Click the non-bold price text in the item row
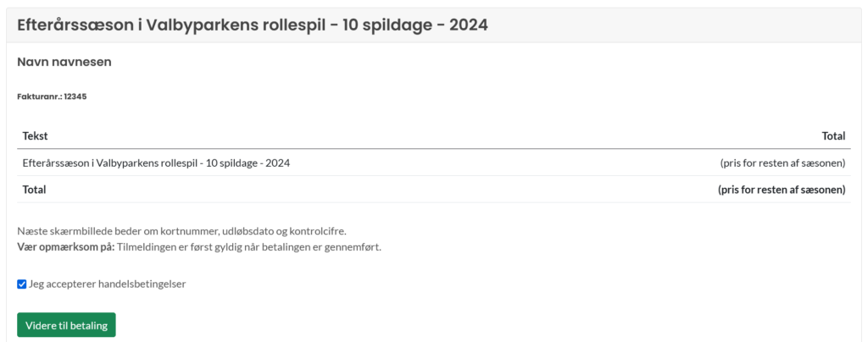Viewport: 868px width, 342px height. (782, 163)
